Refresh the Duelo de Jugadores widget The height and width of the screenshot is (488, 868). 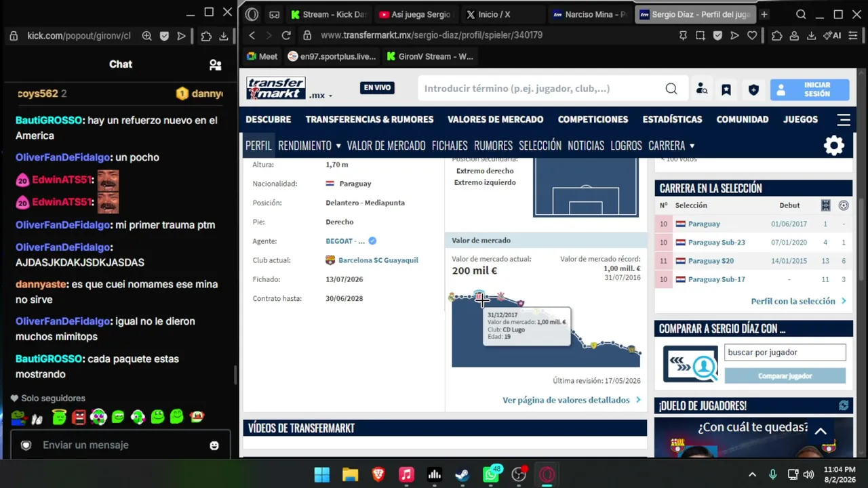tap(844, 405)
